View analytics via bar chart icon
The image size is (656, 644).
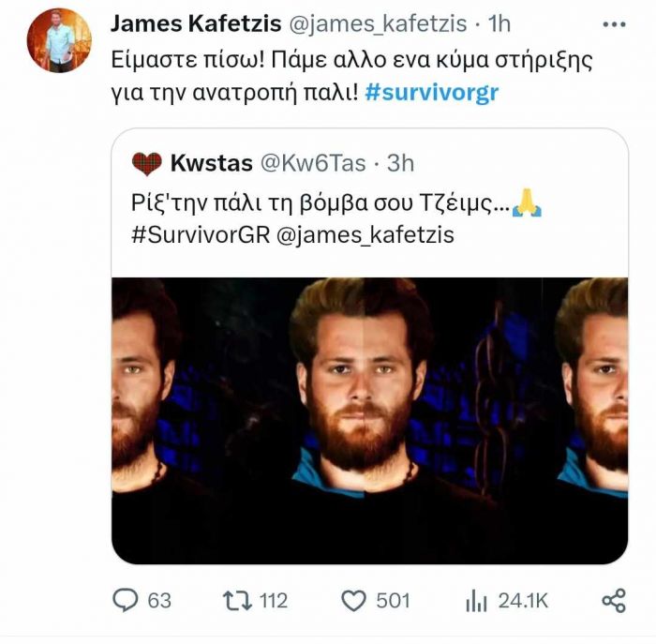point(476,601)
